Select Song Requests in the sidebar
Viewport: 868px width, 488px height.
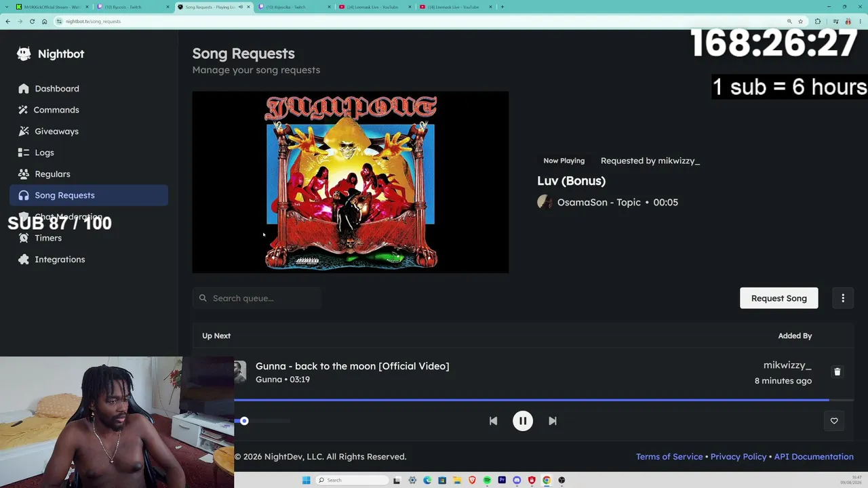[89, 195]
